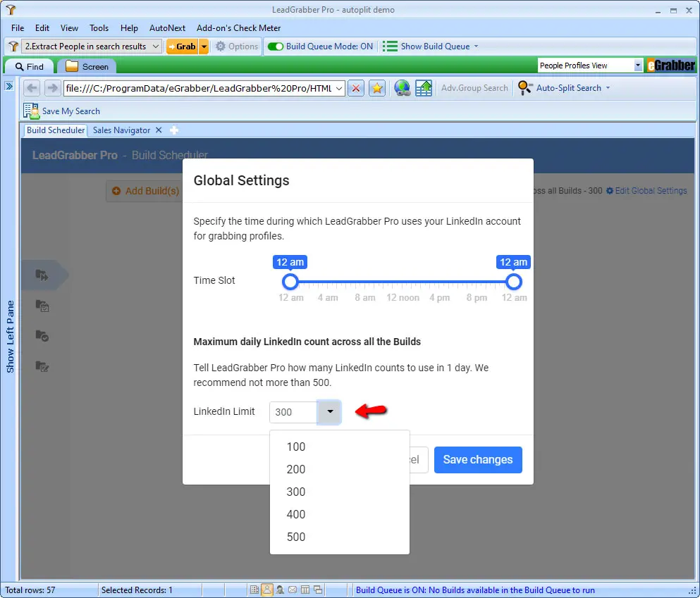Expand the Show Build Queue dropdown arrow
The width and height of the screenshot is (700, 598).
pyautogui.click(x=476, y=46)
